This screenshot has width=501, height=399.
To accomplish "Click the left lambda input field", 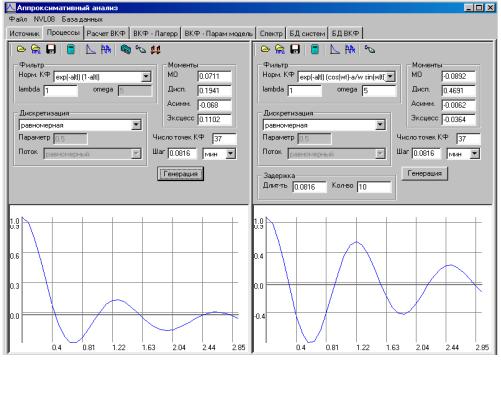I will (x=61, y=91).
